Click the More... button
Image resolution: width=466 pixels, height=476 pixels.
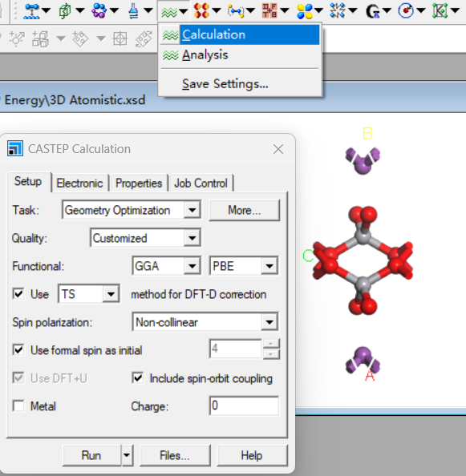245,210
